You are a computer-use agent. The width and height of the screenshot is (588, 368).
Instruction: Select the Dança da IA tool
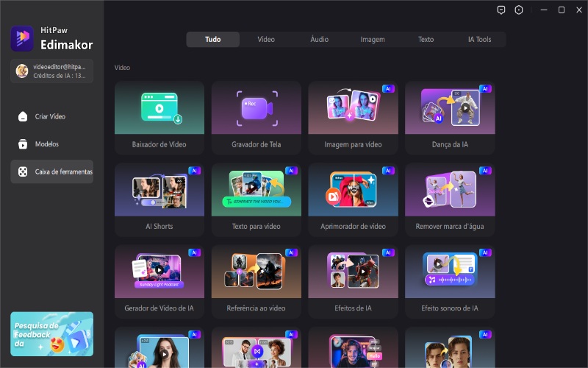[x=450, y=116]
